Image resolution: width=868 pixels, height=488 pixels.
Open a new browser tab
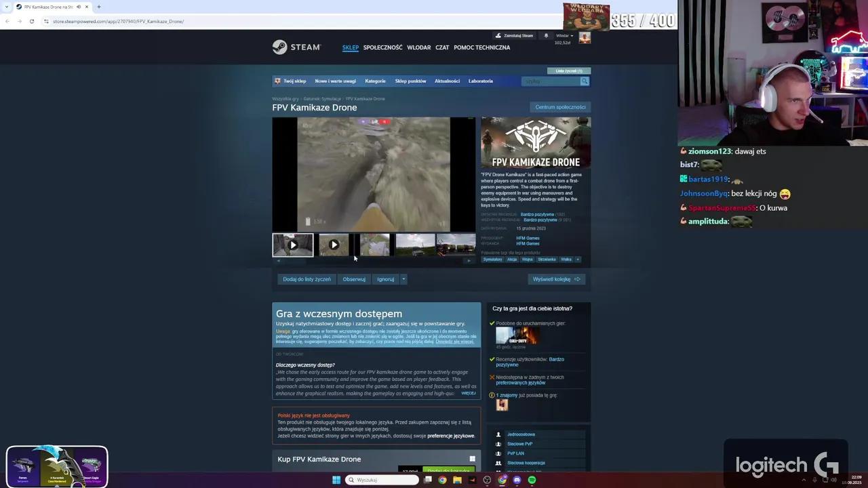[x=99, y=7]
